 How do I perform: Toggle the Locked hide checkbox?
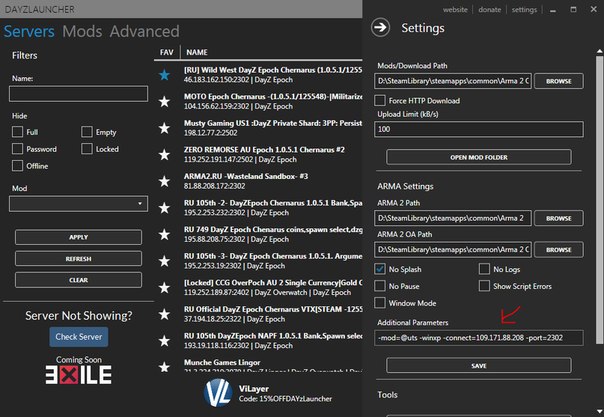(x=87, y=149)
